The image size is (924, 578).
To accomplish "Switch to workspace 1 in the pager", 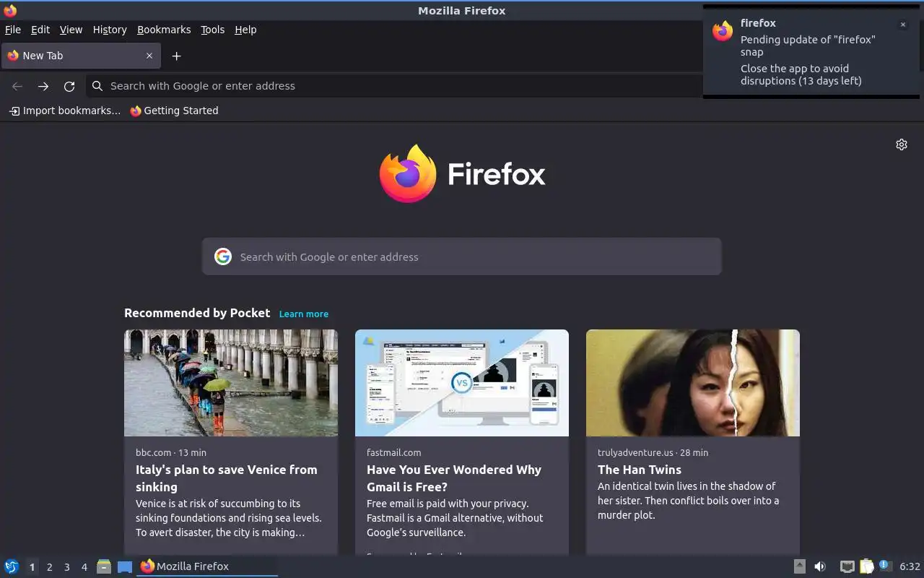I will 32,567.
